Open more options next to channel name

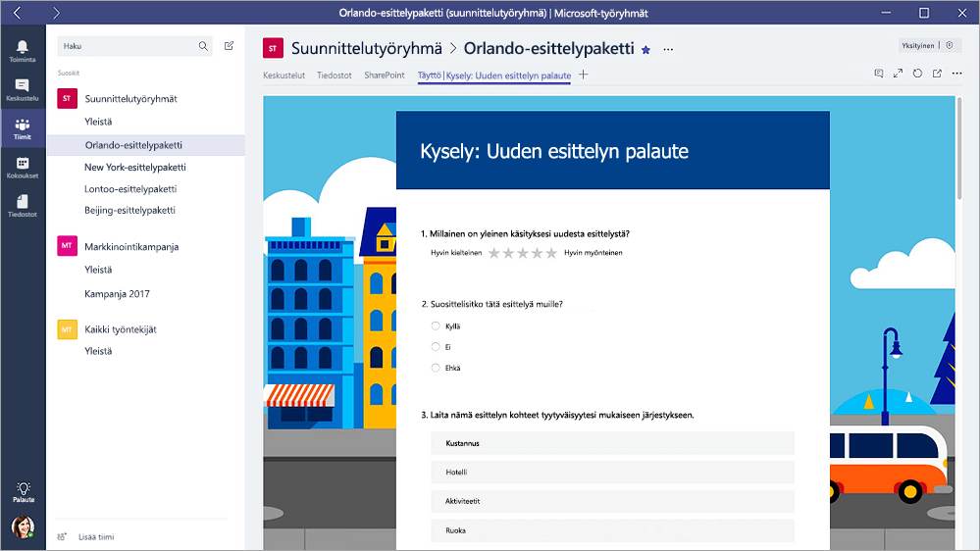(668, 49)
